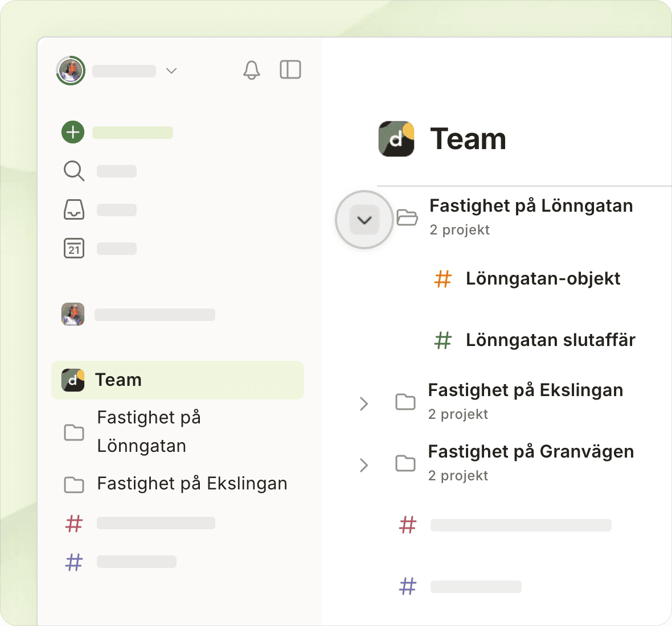Click the red hash project in sidebar
The width and height of the screenshot is (672, 626).
[x=74, y=523]
